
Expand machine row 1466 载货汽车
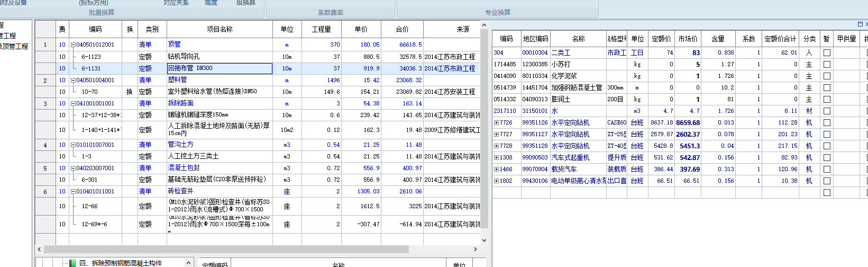(x=496, y=169)
